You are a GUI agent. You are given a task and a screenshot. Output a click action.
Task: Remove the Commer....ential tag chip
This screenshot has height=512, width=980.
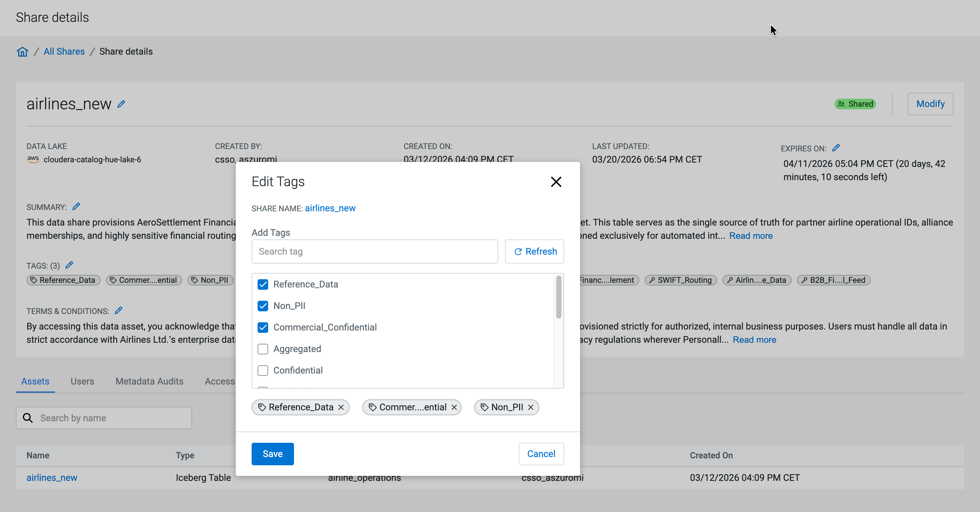454,407
